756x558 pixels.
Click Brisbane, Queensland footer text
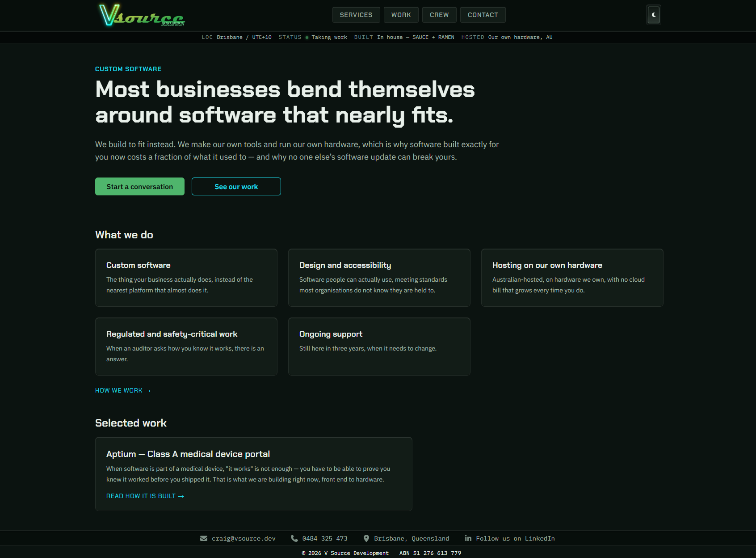pos(412,538)
